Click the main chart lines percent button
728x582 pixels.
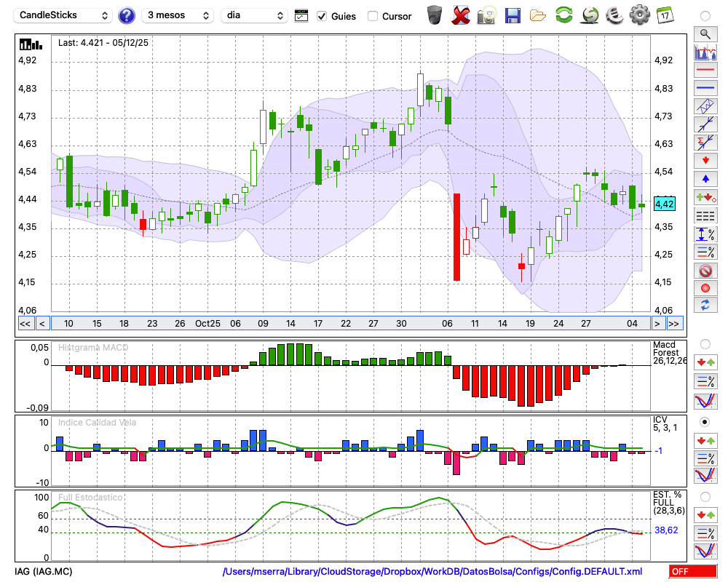click(705, 252)
